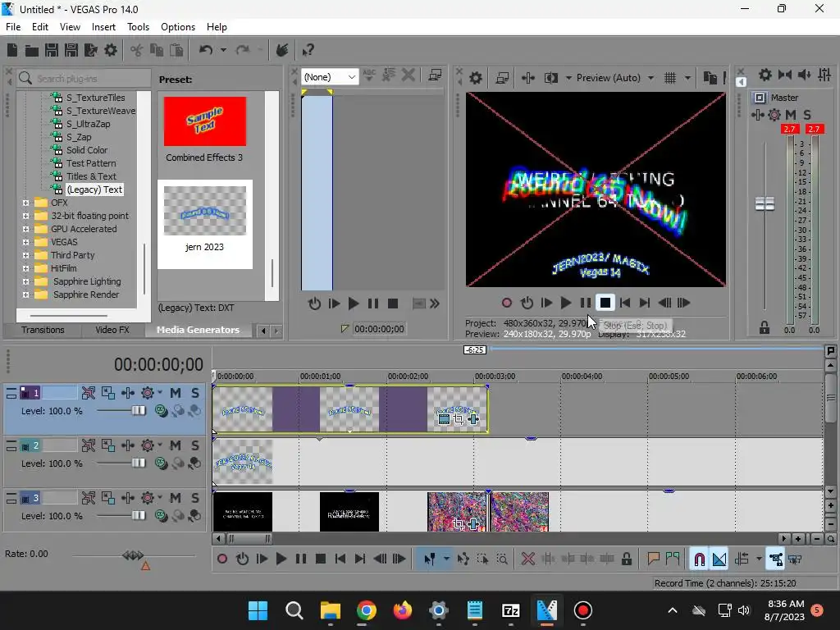Click track 1 Level slider handle

(x=138, y=411)
